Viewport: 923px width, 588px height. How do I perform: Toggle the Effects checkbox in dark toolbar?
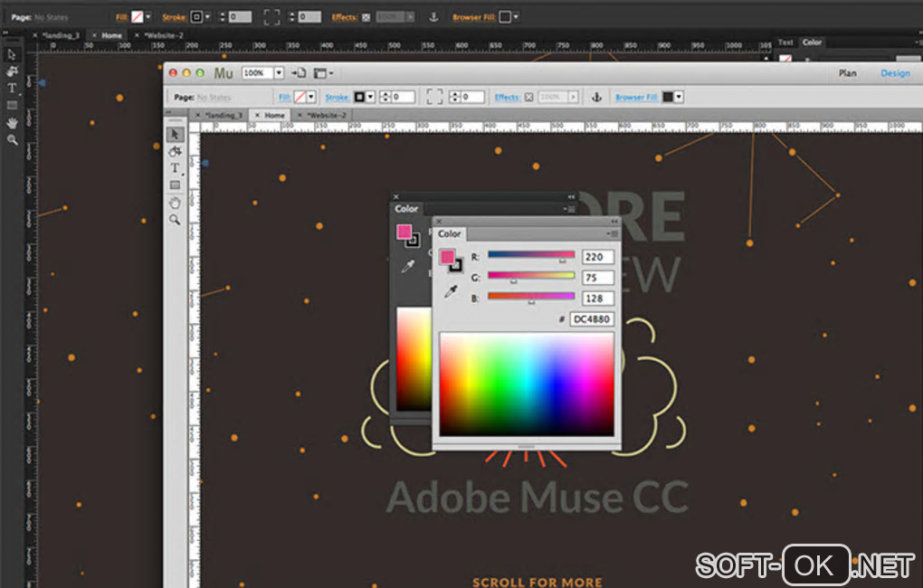pos(366,18)
